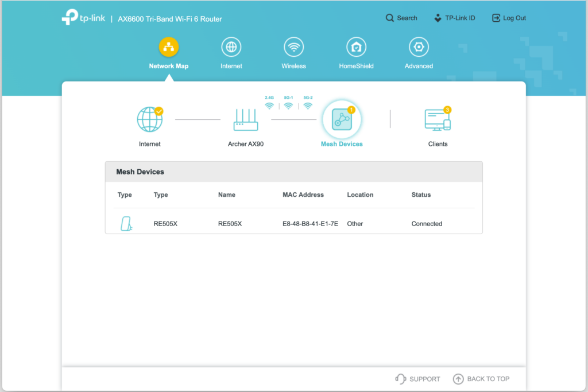
Task: Select the Archer AX90 router icon
Action: tap(246, 120)
